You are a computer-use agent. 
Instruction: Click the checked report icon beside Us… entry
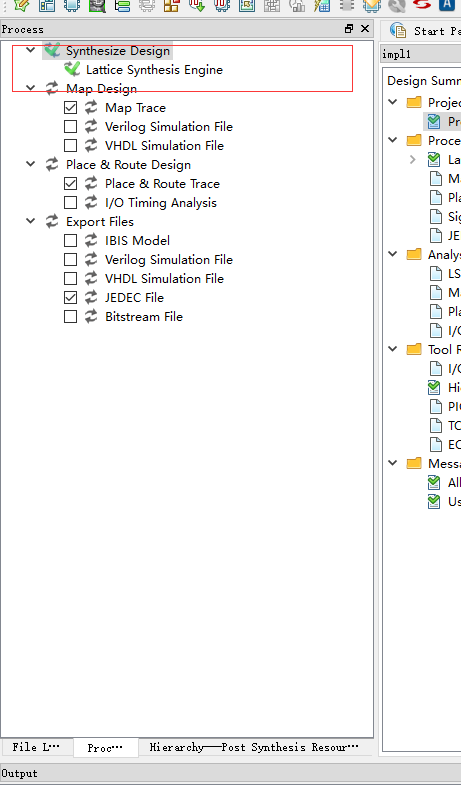(434, 502)
